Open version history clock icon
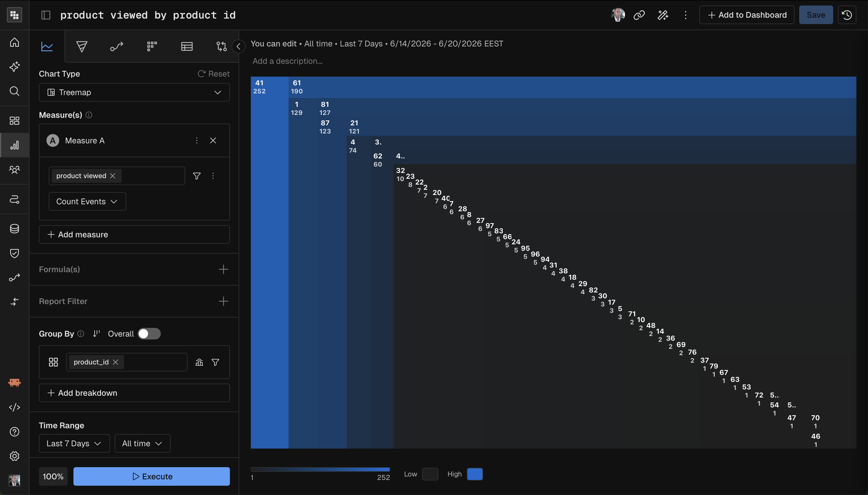The height and width of the screenshot is (495, 868). 847,15
